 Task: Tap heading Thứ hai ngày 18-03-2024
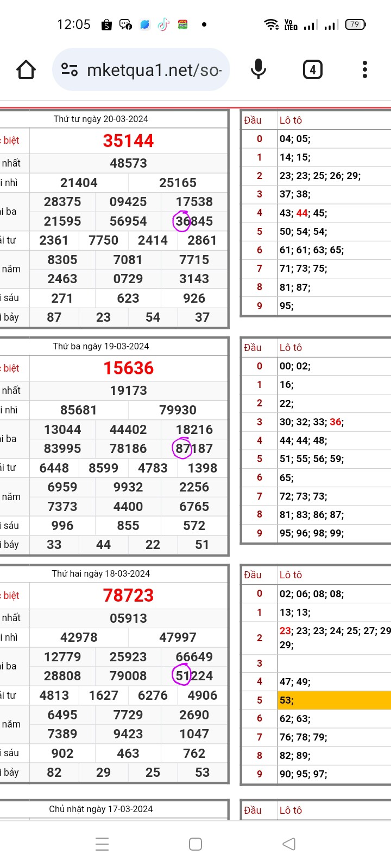pos(100,573)
